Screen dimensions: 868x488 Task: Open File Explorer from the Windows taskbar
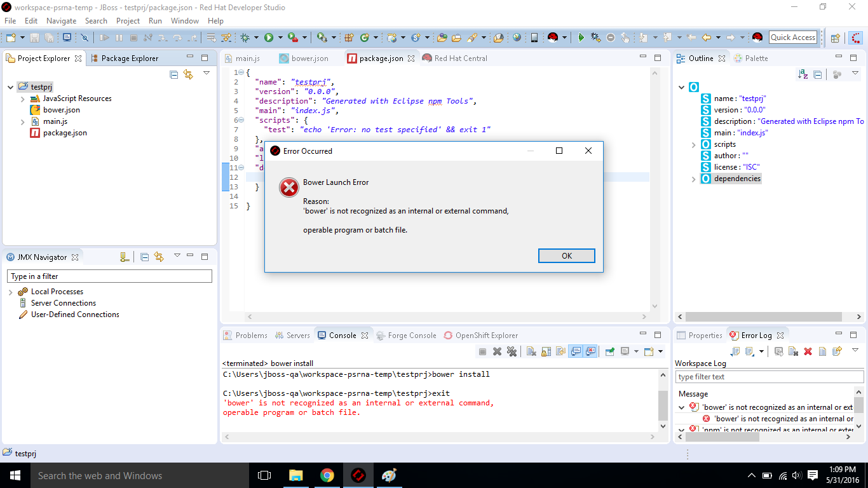[x=296, y=475]
